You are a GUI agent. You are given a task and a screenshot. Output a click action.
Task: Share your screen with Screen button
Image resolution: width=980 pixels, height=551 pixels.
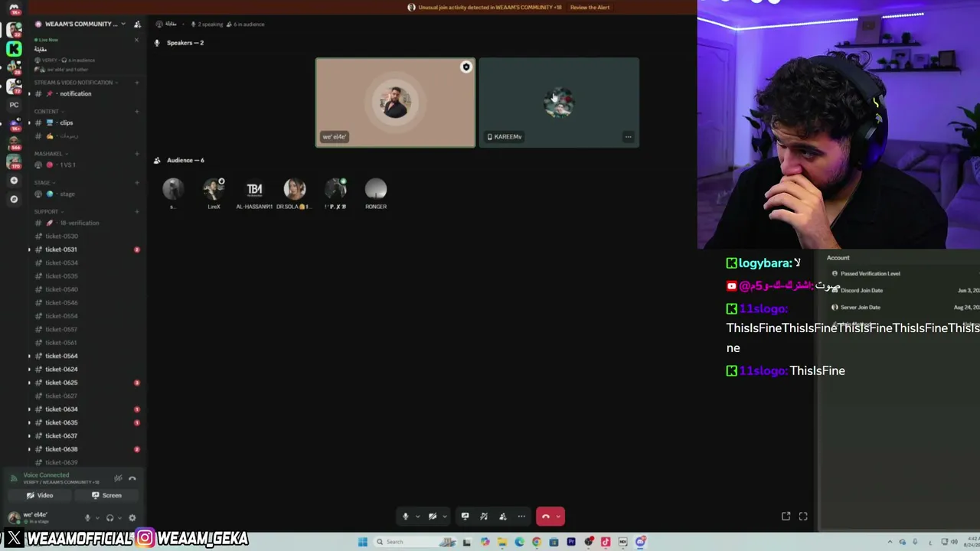107,495
